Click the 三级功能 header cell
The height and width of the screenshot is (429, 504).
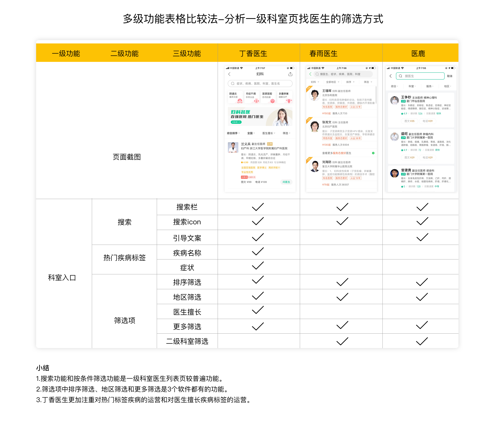[186, 53]
